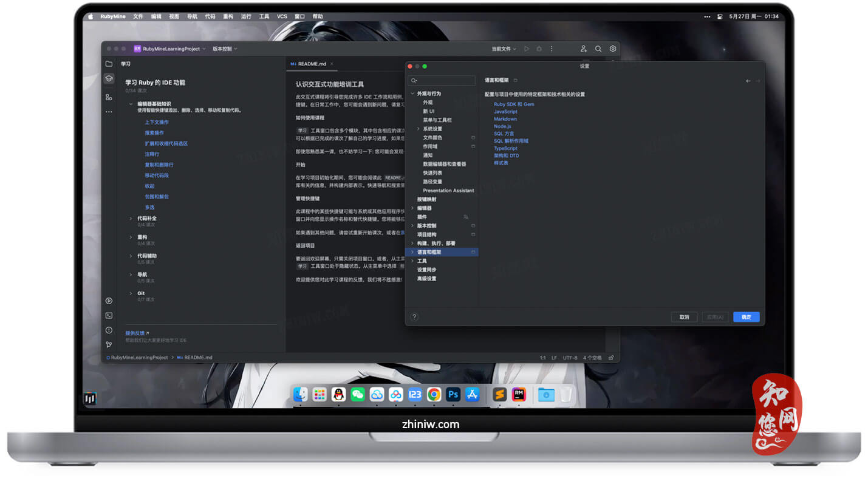Viewport: 868px width, 484px height.
Task: Open the 导航 menu in menu bar
Action: (192, 16)
